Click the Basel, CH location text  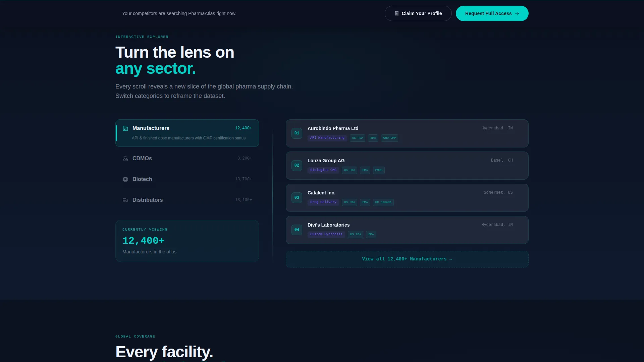click(x=502, y=161)
